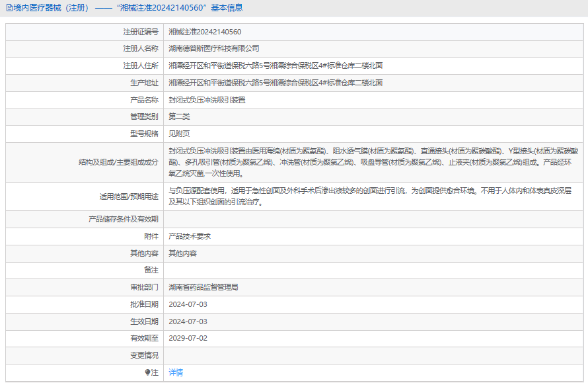The width and height of the screenshot is (588, 385).
Task: Click the 变更情况 label
Action: (x=145, y=355)
